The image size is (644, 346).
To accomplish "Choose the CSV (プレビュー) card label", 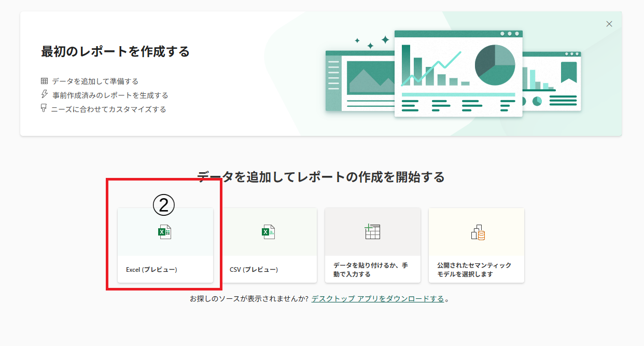I will (254, 270).
